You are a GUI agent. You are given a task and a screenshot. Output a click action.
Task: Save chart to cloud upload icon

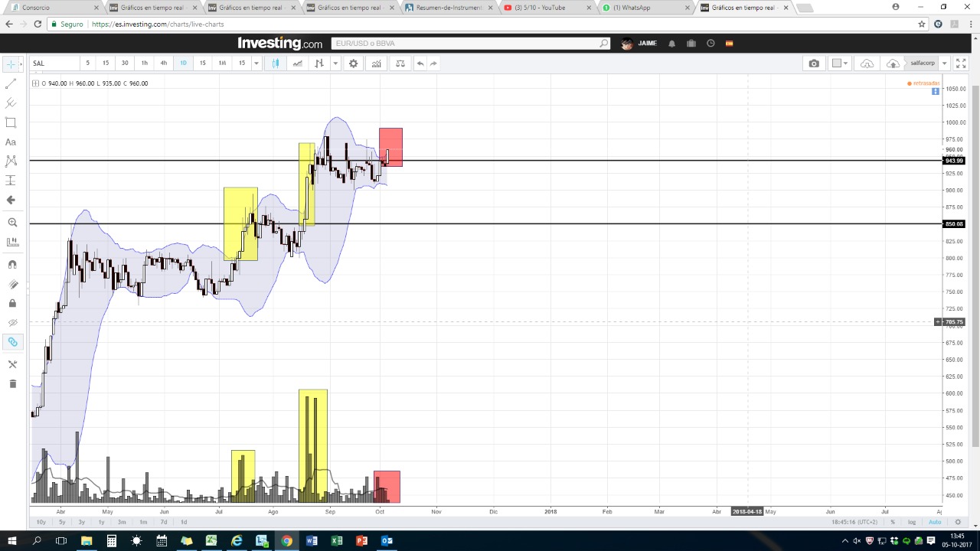pyautogui.click(x=893, y=64)
